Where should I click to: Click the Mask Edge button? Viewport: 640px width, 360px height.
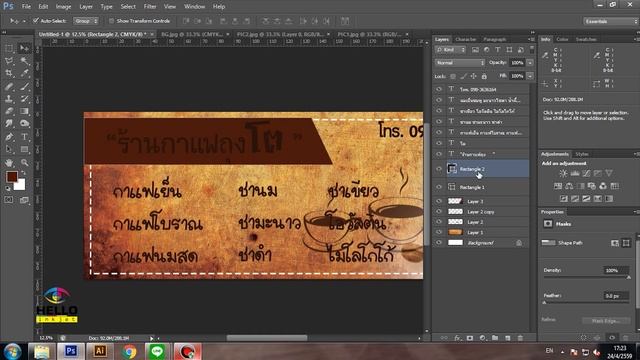click(x=606, y=321)
